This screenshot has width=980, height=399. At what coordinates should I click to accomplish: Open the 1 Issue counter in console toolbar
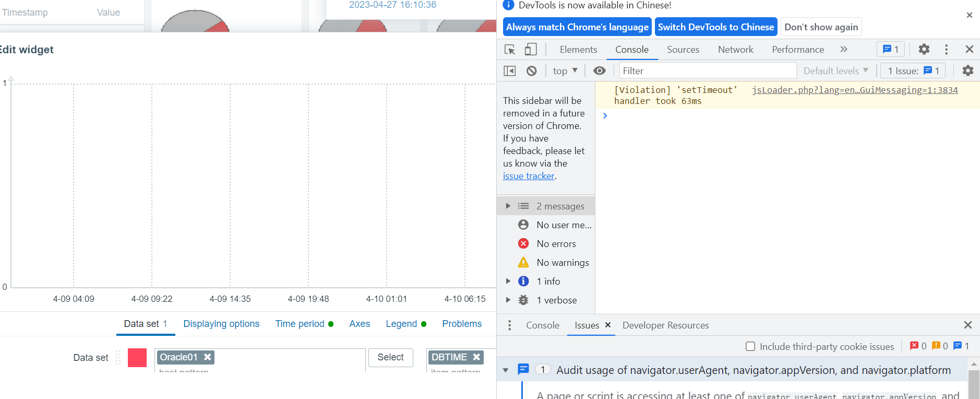(913, 71)
